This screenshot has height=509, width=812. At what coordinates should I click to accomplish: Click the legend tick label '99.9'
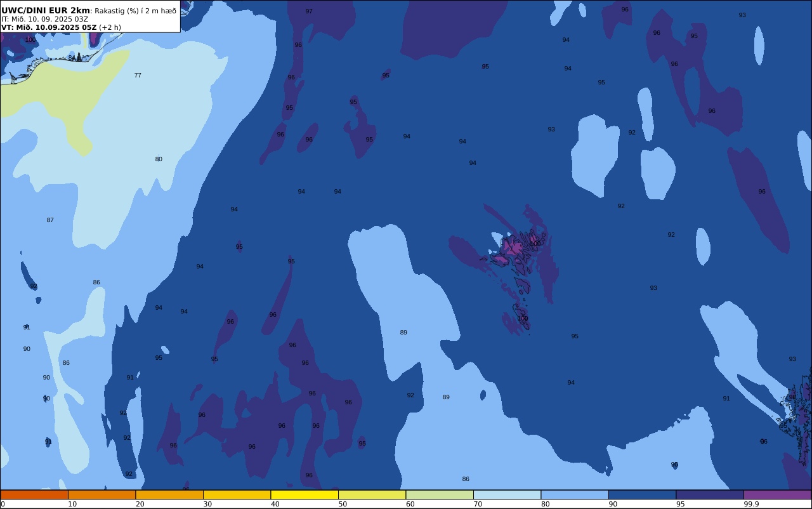(x=751, y=504)
